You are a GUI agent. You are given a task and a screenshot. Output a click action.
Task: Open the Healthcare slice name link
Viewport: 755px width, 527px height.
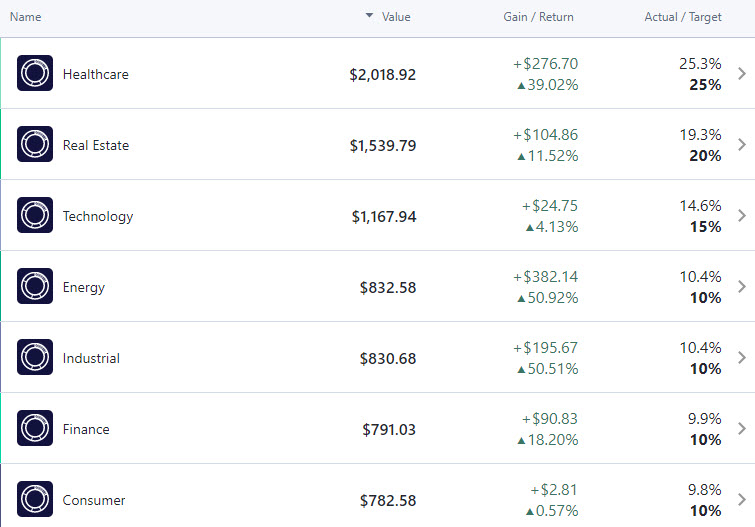click(96, 74)
